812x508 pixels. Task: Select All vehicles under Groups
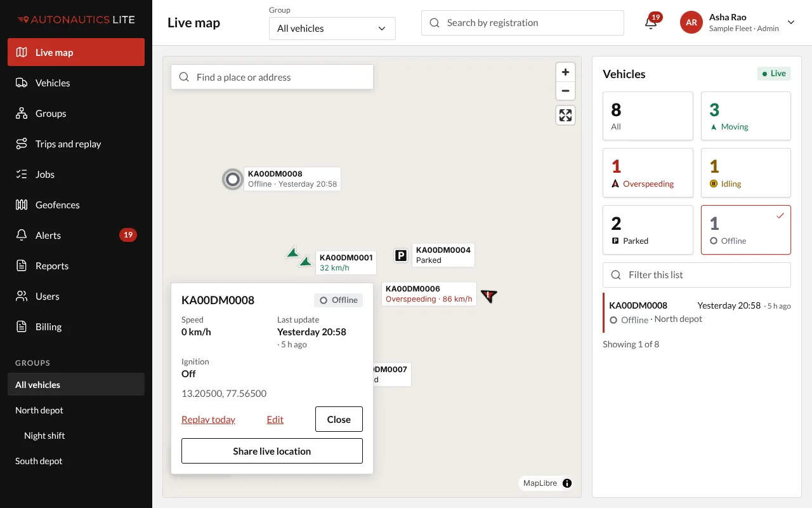(x=76, y=385)
